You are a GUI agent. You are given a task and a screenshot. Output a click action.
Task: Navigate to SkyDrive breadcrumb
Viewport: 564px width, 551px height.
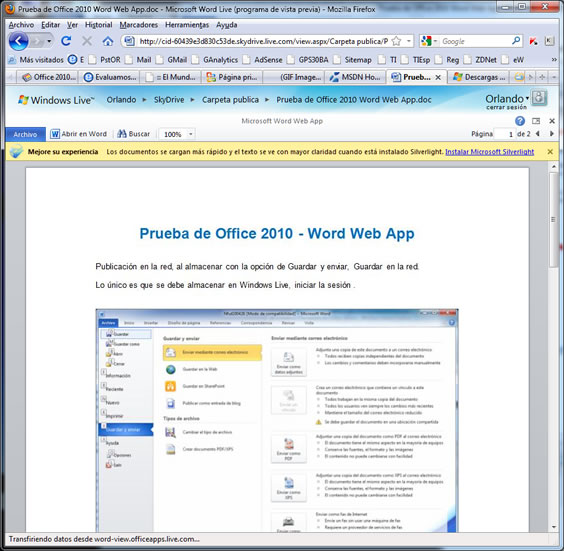click(169, 100)
